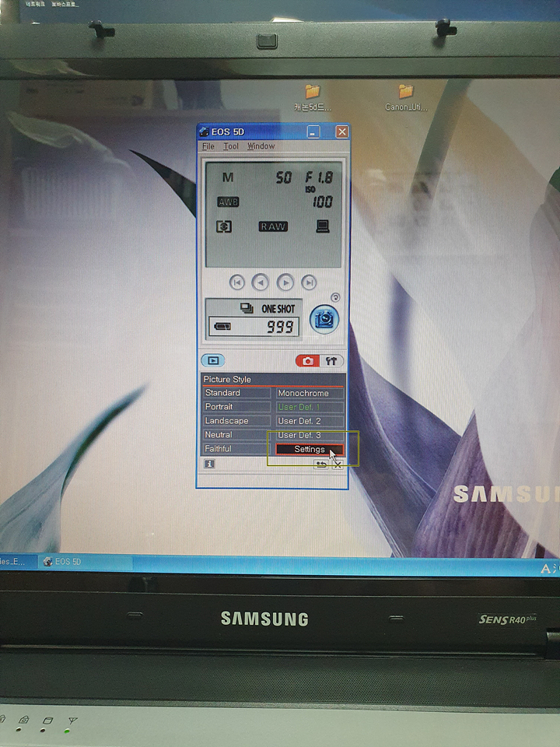Open the Tool menu
This screenshot has height=747, width=560.
[231, 146]
